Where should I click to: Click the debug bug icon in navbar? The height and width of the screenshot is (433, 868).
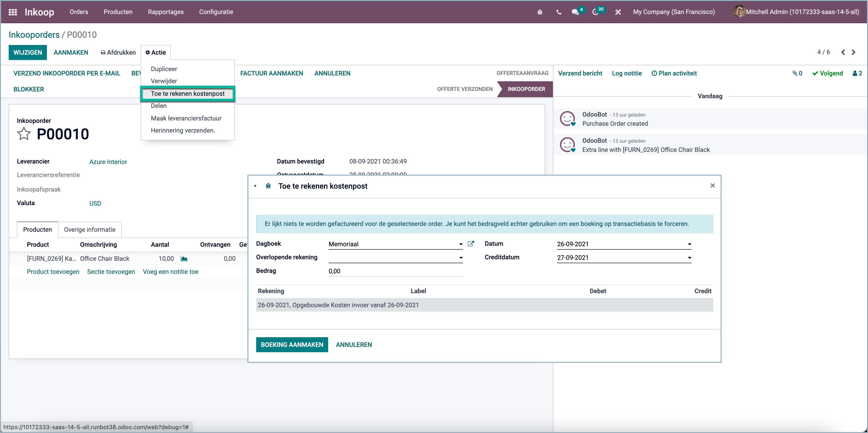539,12
